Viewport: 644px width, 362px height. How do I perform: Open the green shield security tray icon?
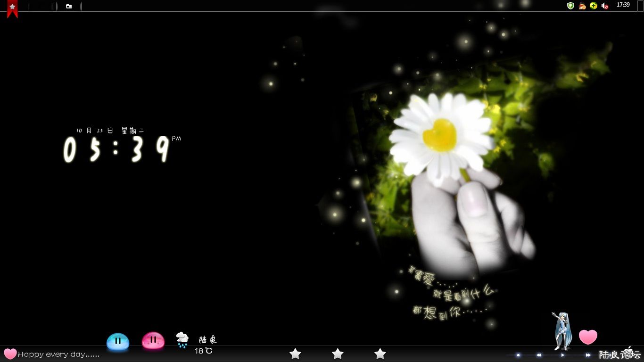[x=570, y=6]
